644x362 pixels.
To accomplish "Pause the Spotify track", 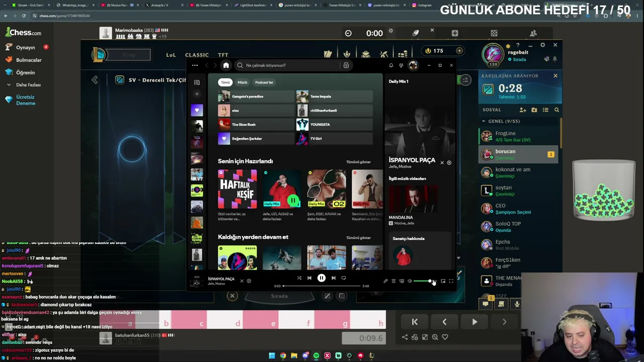I will click(321, 278).
